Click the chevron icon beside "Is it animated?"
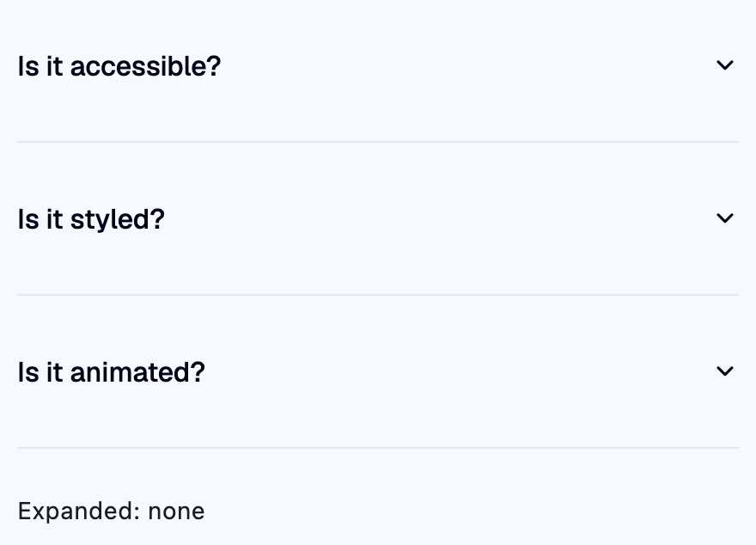The width and height of the screenshot is (756, 545). click(x=725, y=370)
